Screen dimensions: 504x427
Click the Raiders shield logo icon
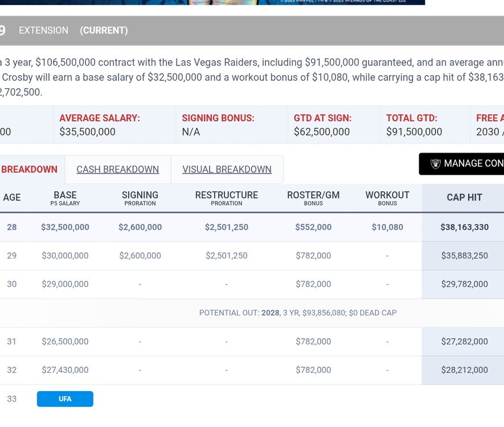(435, 163)
